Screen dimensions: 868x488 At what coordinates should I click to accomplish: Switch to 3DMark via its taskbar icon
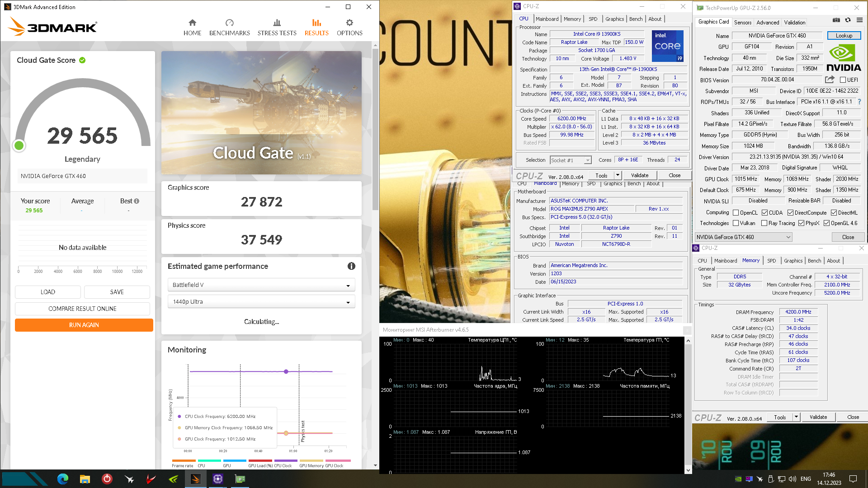coord(196,479)
